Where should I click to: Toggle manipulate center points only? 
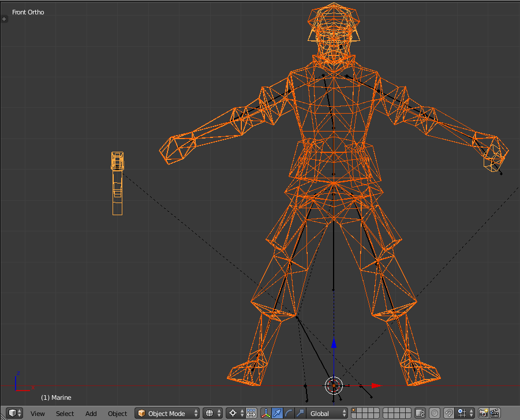[x=252, y=414]
